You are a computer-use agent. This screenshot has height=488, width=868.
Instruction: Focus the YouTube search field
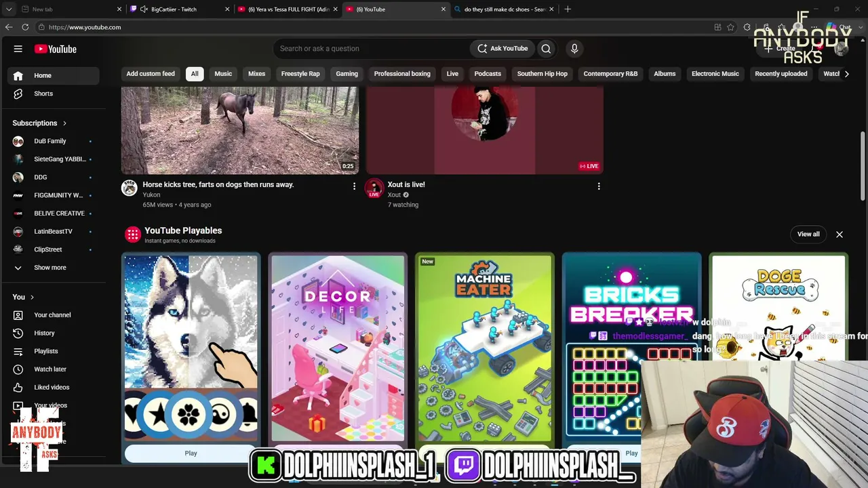[372, 49]
